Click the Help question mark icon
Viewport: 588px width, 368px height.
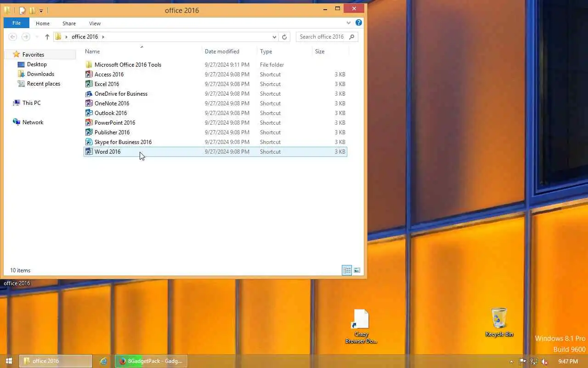click(x=359, y=23)
